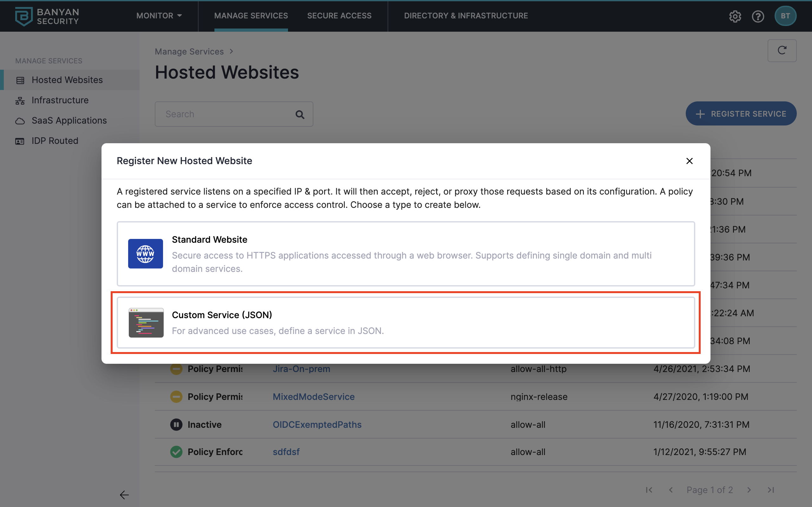
Task: Select SaaS Applications in the sidebar
Action: pyautogui.click(x=69, y=120)
